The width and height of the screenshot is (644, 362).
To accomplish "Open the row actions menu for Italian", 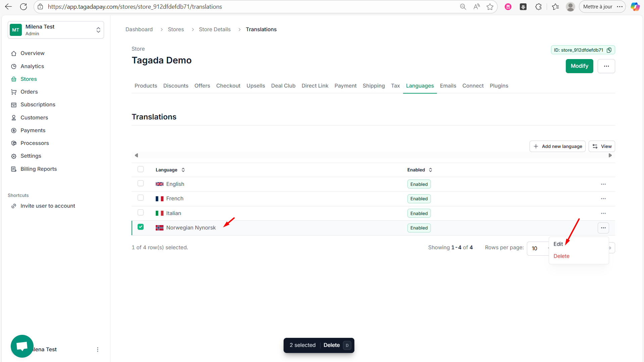I will [x=603, y=213].
